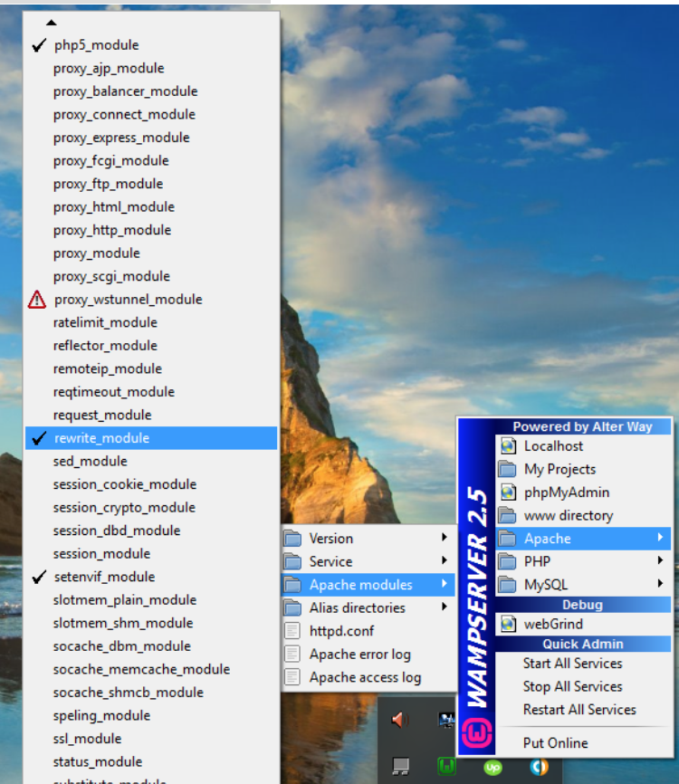Click the PHP folder icon
The image size is (679, 784).
pos(508,561)
